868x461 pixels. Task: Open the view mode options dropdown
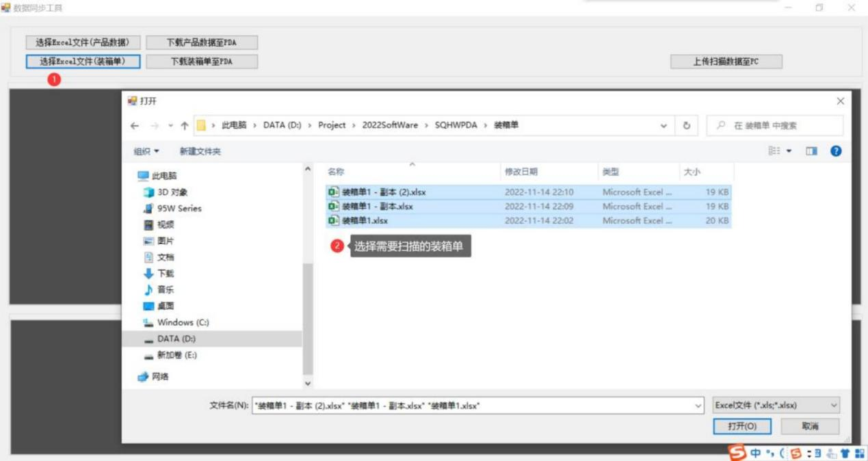(789, 151)
